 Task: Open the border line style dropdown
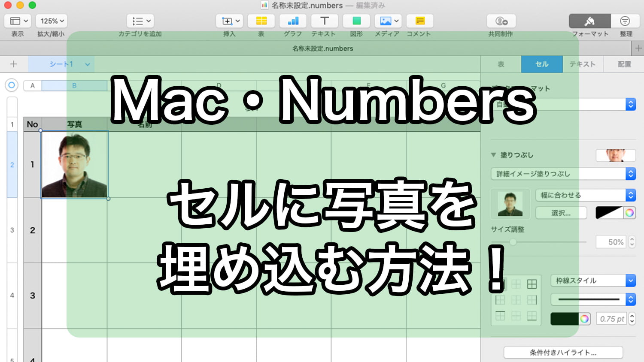[593, 299]
